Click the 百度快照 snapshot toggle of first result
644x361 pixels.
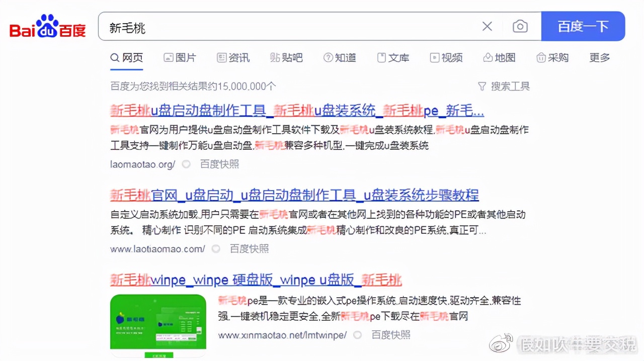point(219,164)
